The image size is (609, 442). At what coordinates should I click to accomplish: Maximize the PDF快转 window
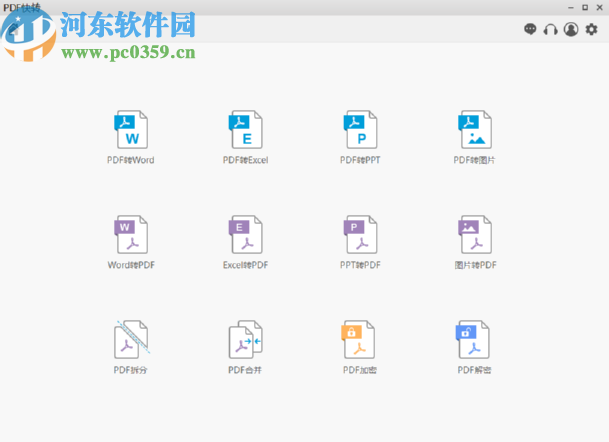585,7
